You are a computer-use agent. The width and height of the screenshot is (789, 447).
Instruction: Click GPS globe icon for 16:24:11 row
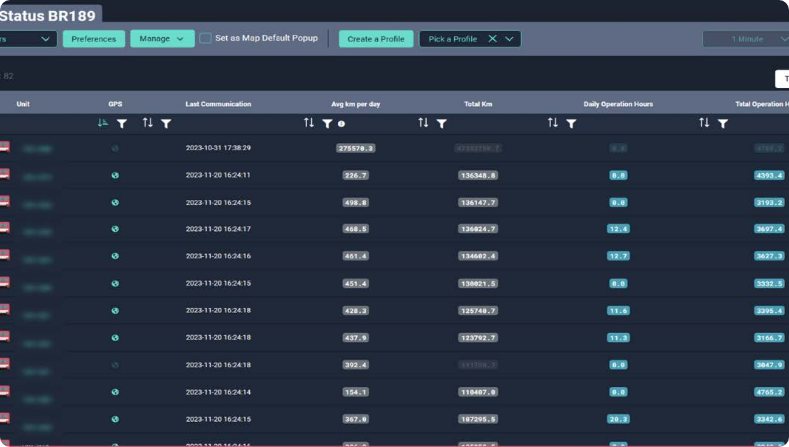115,175
